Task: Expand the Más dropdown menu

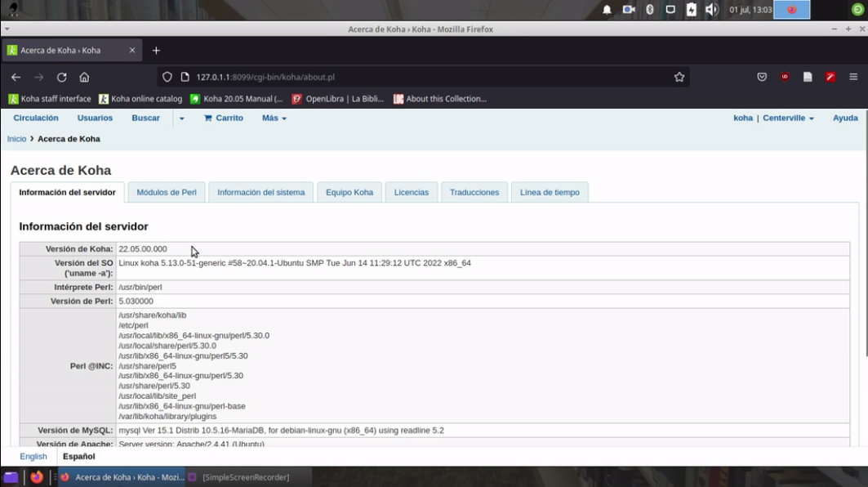Action: point(274,118)
